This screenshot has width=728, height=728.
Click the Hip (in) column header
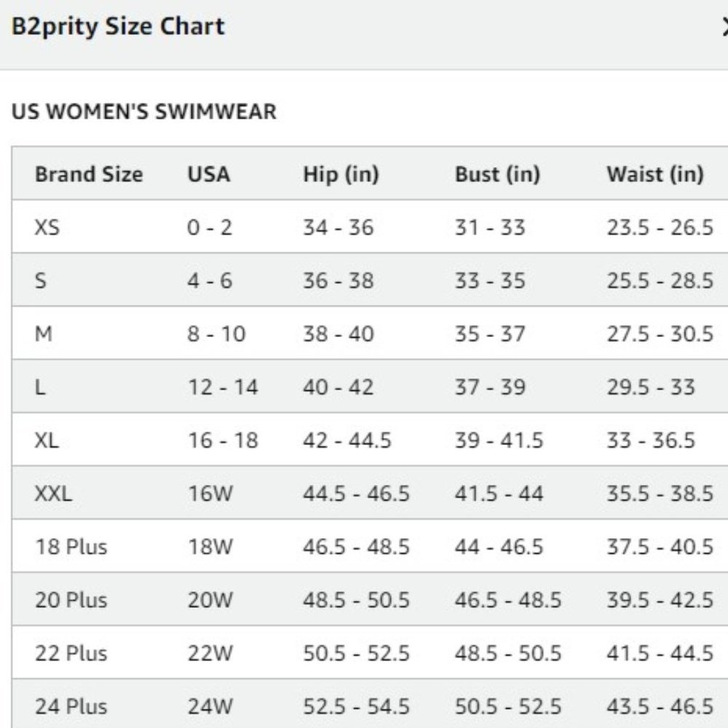pos(341,175)
